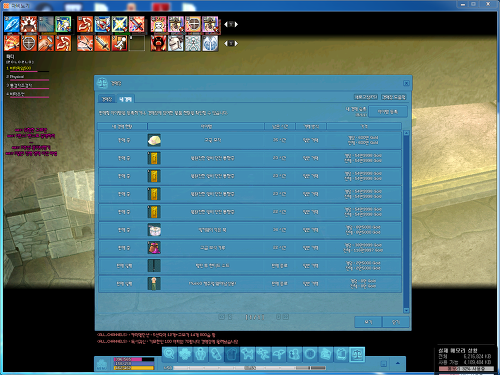This screenshot has height=375, width=500.
Task: Open the main MENU button at bottom left
Action: click(x=102, y=364)
